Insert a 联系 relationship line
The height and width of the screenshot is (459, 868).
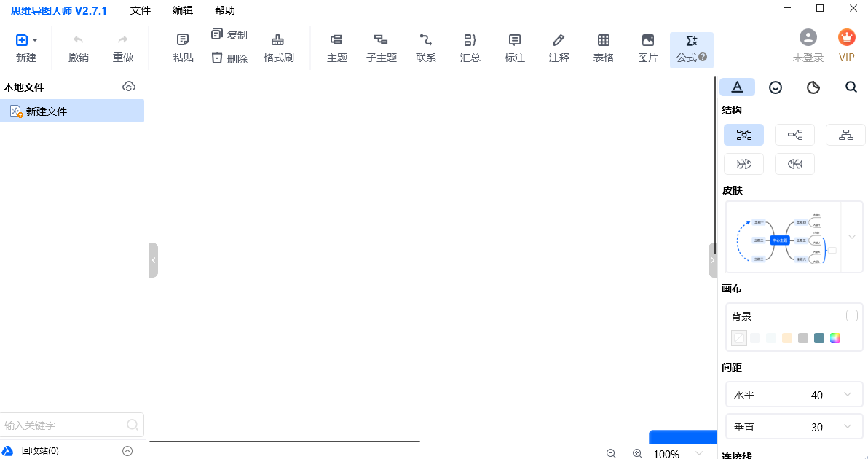(x=425, y=48)
